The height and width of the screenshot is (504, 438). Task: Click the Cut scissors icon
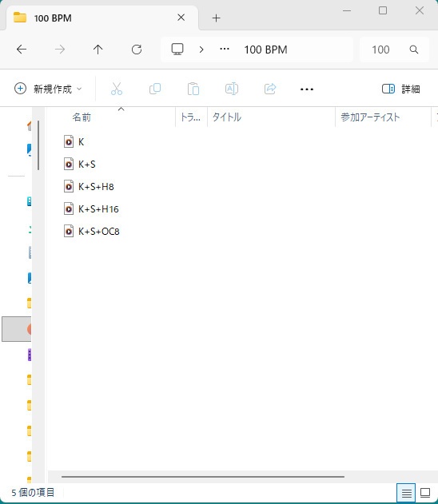[x=117, y=89]
